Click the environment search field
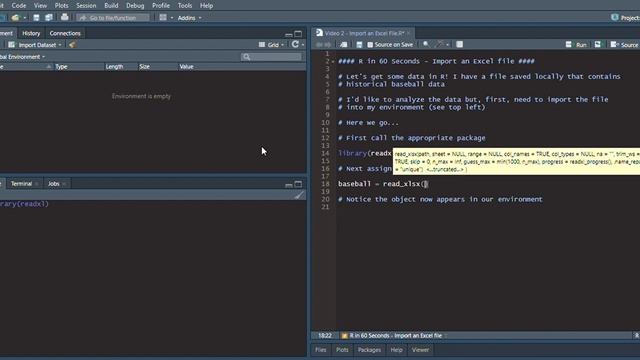The height and width of the screenshot is (360, 640). point(272,57)
